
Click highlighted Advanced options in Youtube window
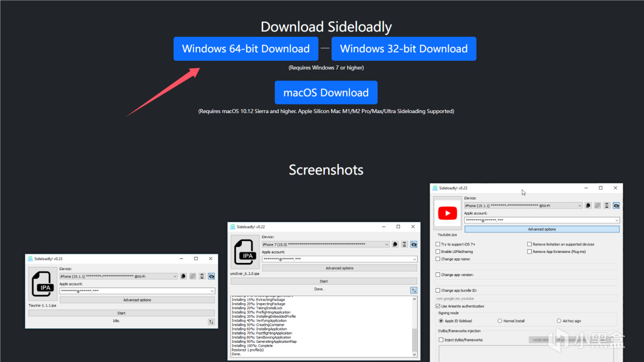click(542, 229)
